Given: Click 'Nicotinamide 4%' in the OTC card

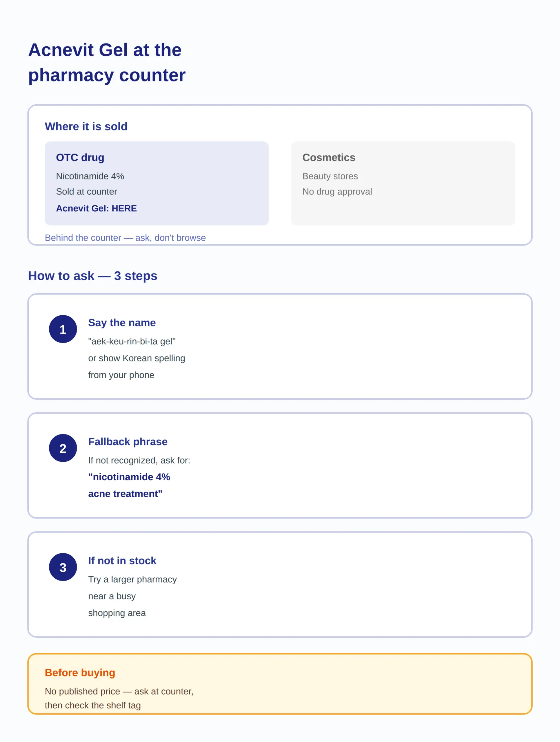Looking at the screenshot, I should [90, 176].
